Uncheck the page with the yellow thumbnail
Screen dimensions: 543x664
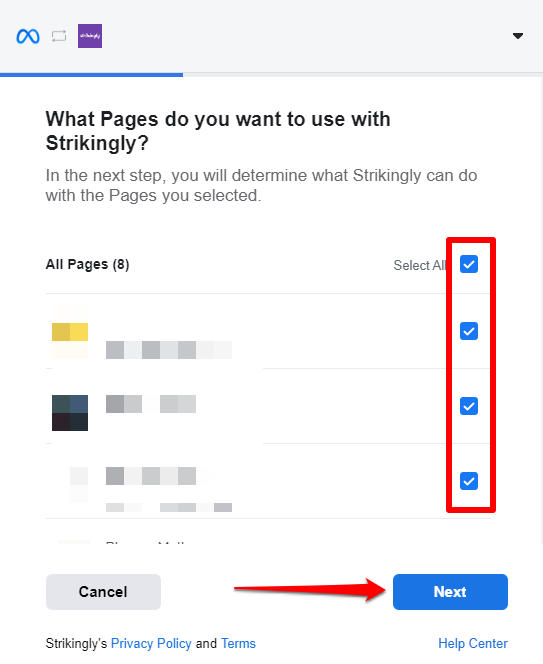(x=469, y=331)
